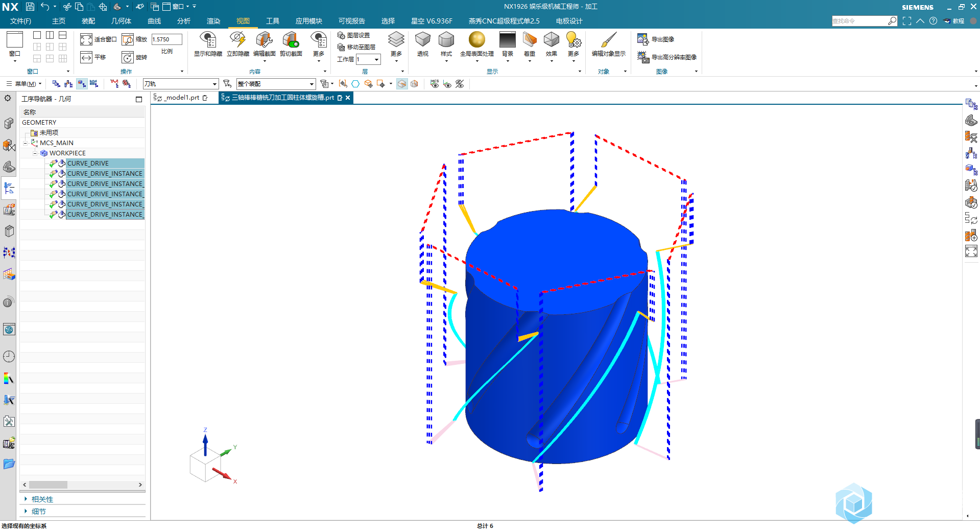Switch to the 应用模块 ribbon tab

(309, 21)
